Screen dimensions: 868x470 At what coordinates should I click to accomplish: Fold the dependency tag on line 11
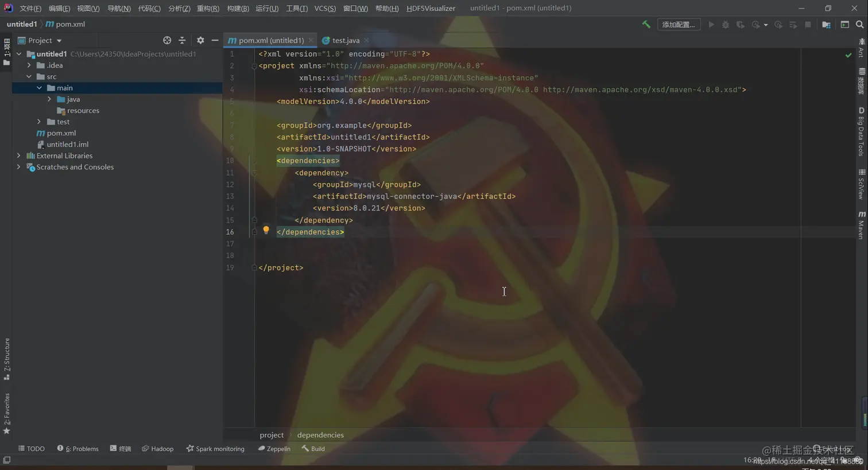coord(254,173)
